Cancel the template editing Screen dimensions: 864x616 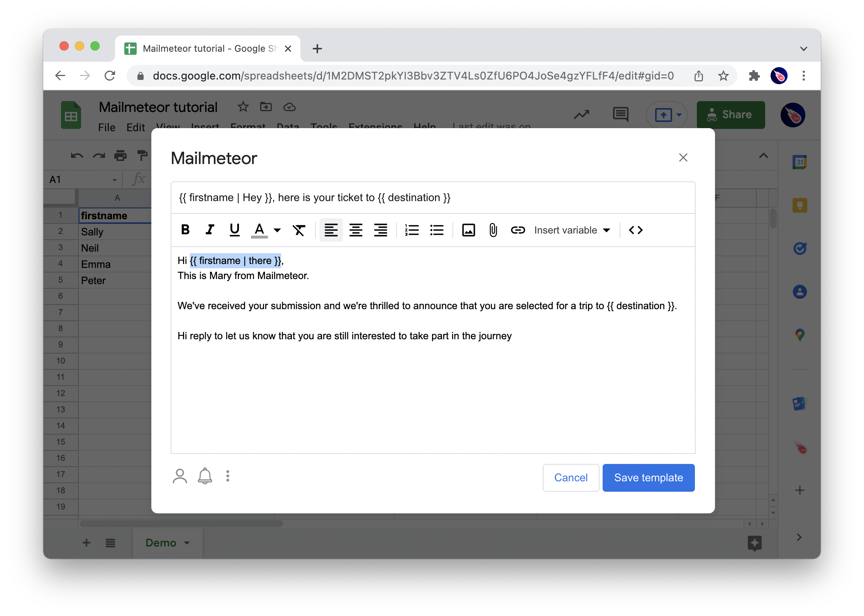click(x=571, y=477)
